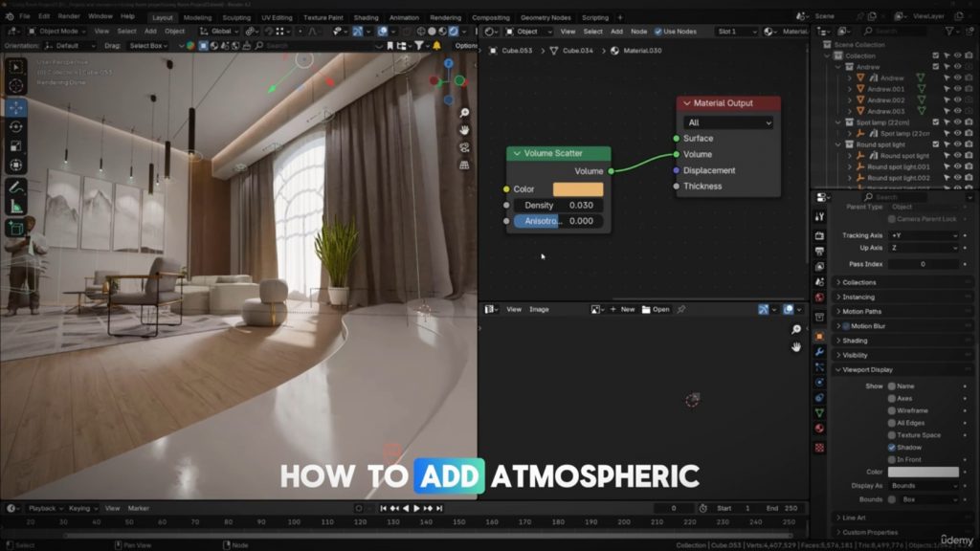Open the Node menu in the shader editor
The image size is (980, 551).
coord(638,32)
